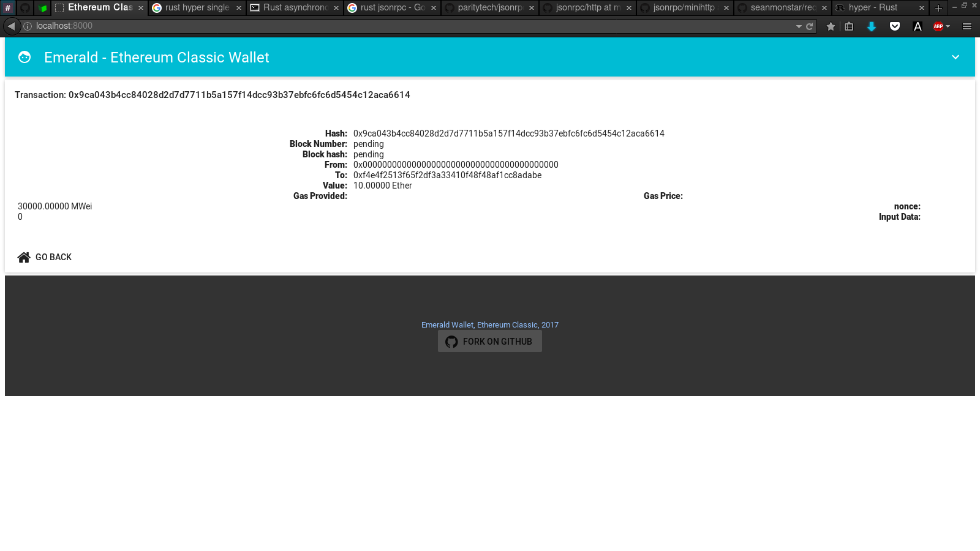Image resolution: width=980 pixels, height=551 pixels.
Task: Click GO BACK button
Action: [x=45, y=257]
